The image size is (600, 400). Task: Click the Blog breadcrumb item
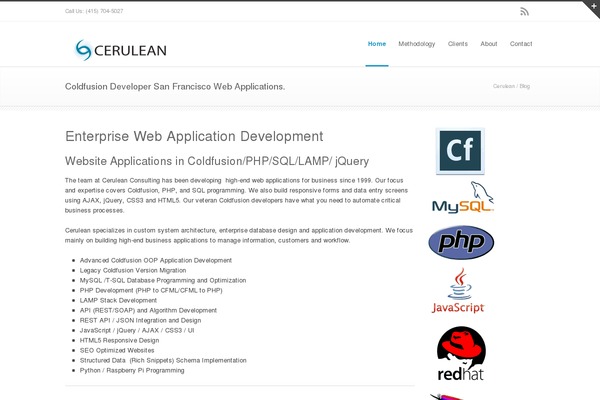(x=525, y=87)
